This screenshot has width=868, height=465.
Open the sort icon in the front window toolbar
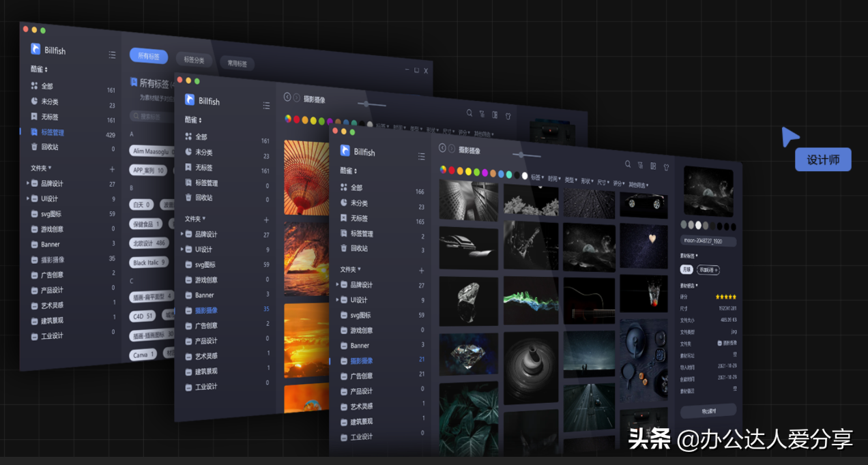(641, 165)
